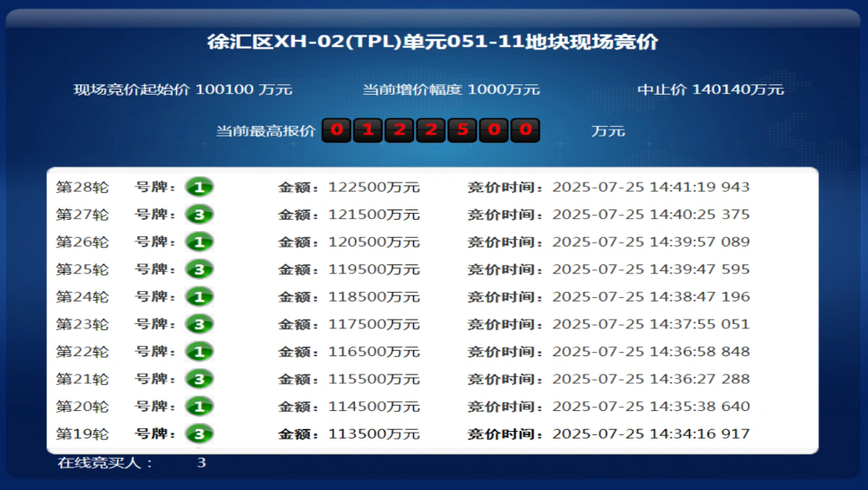Image resolution: width=868 pixels, height=490 pixels.
Task: Select the 第28轮 round label
Action: pyautogui.click(x=82, y=187)
